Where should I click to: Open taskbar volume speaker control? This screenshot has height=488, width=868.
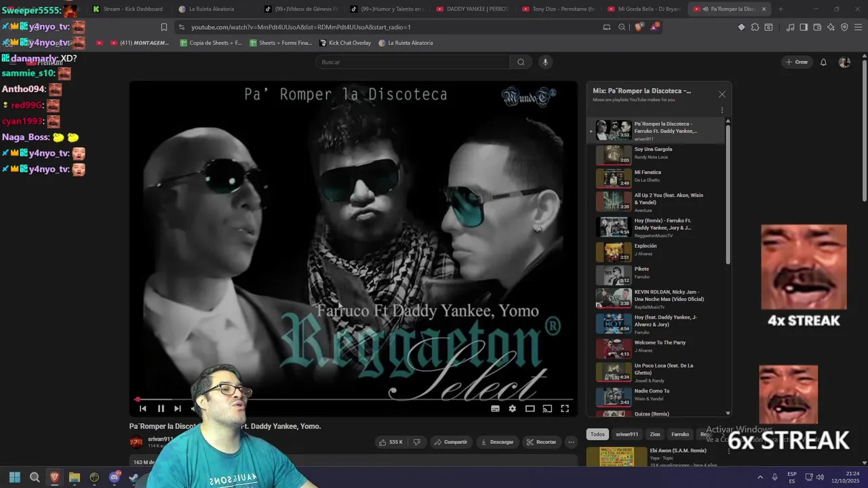click(821, 477)
